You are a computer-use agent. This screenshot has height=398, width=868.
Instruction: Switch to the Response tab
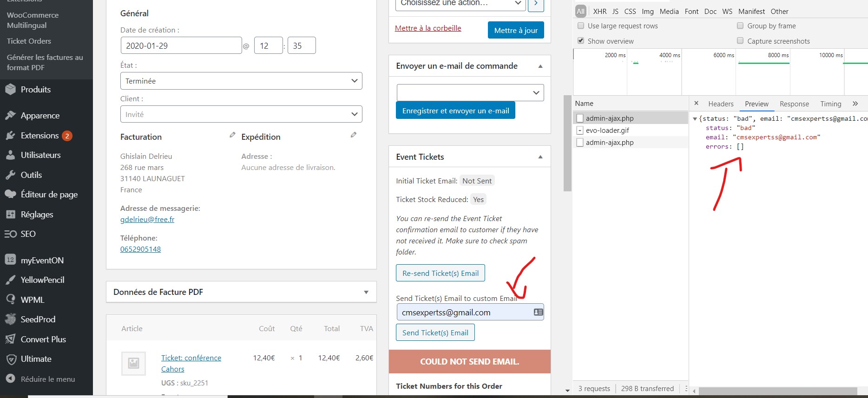click(x=794, y=104)
